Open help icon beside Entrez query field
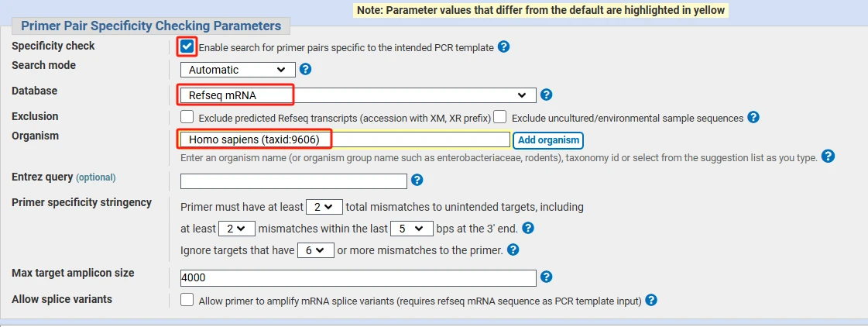The image size is (868, 327). click(x=417, y=180)
